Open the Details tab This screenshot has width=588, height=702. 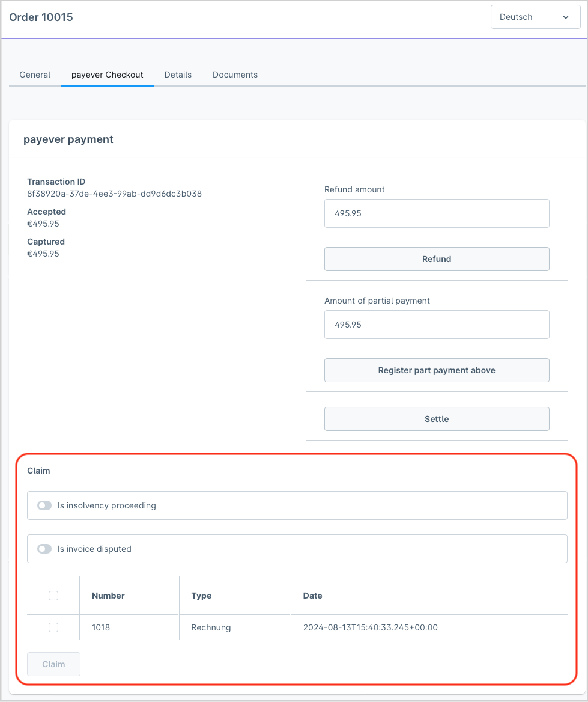pos(178,75)
